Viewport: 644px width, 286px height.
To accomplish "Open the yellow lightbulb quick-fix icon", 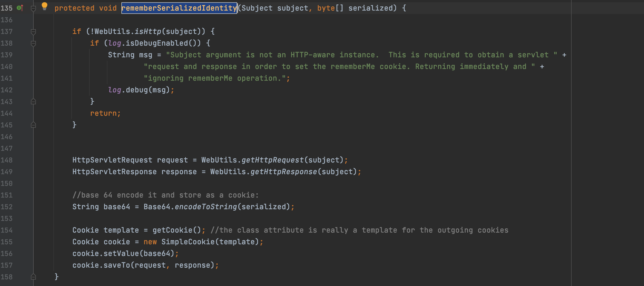I will tap(44, 6).
